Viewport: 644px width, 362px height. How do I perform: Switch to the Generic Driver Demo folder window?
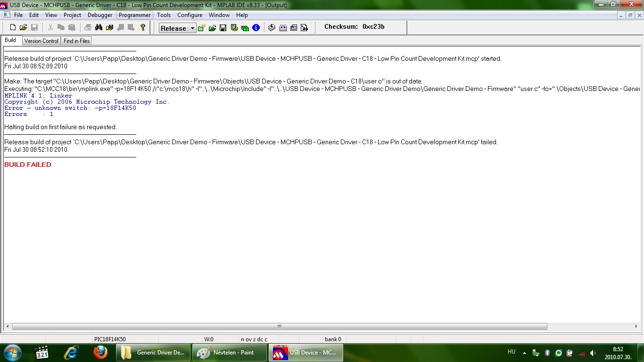[x=153, y=353]
